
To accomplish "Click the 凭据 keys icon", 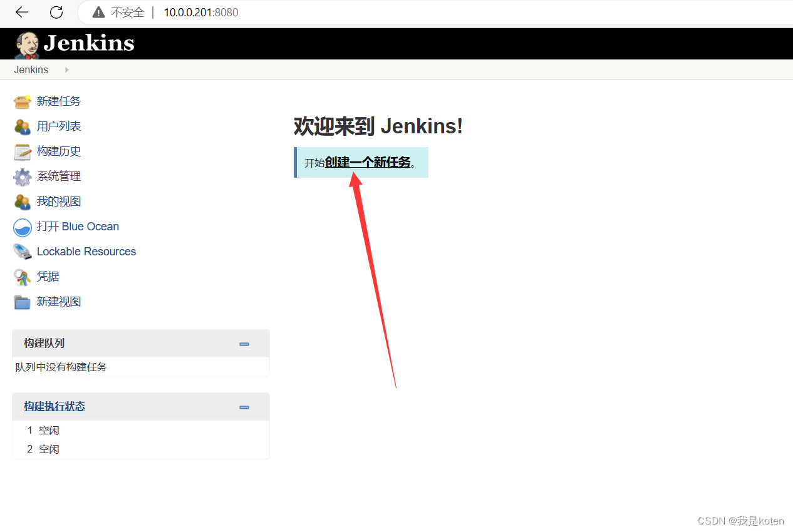I will (23, 277).
